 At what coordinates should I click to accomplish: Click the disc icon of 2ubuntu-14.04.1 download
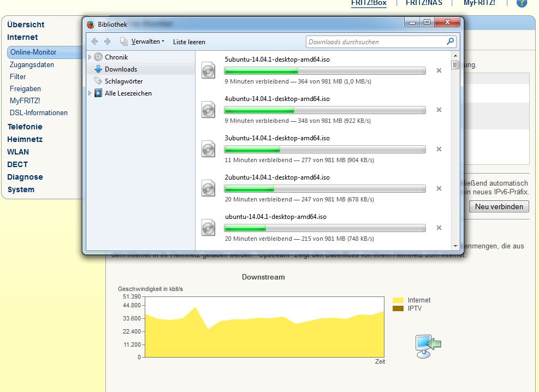point(208,188)
